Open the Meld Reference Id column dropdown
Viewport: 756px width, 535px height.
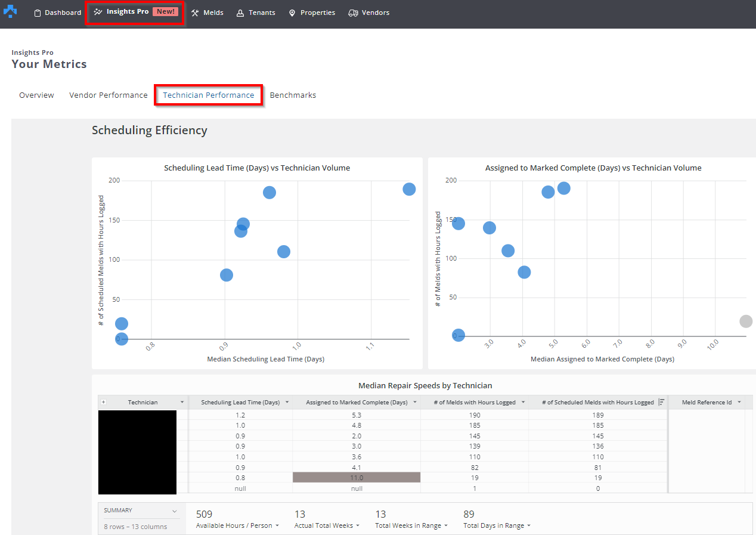739,402
